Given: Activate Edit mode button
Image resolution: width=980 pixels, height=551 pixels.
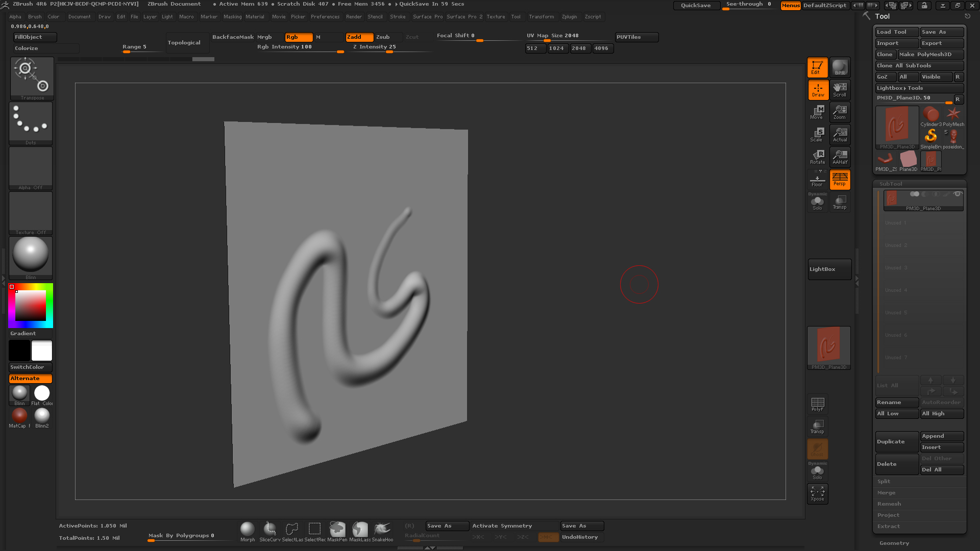Looking at the screenshot, I should point(817,67).
